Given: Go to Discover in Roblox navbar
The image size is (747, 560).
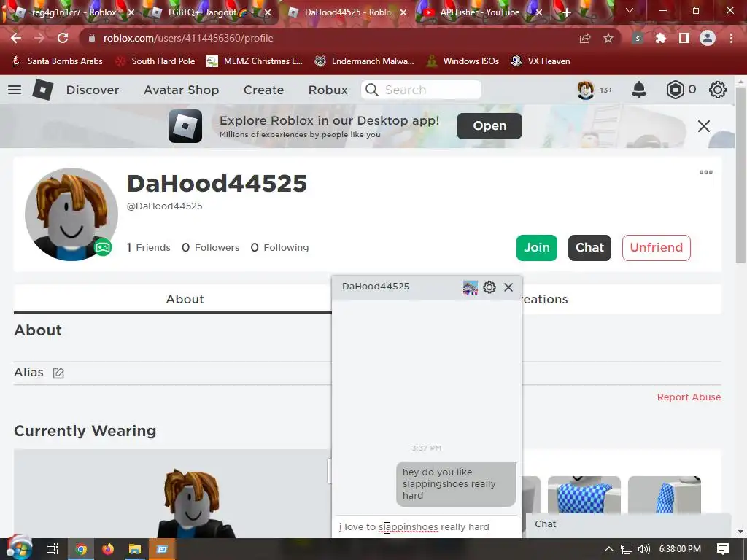Looking at the screenshot, I should 93,90.
